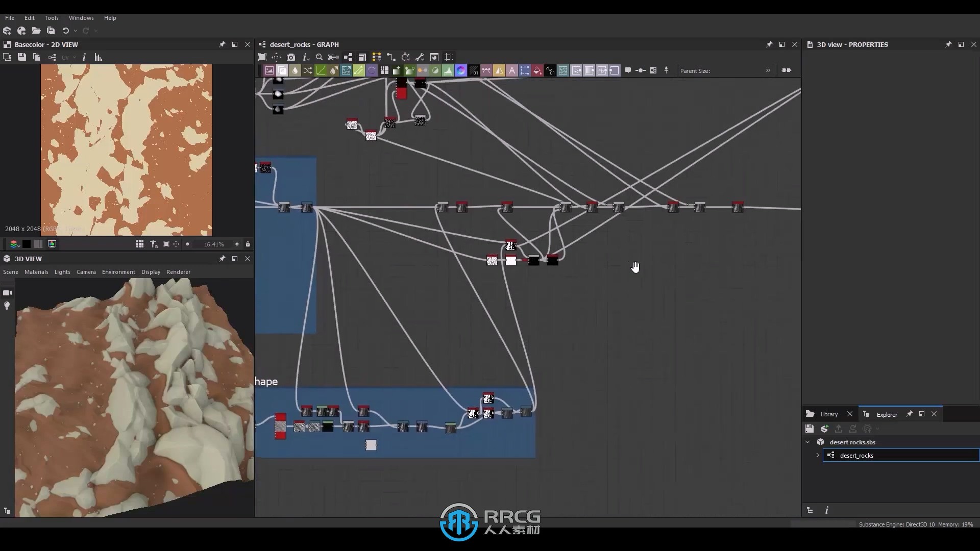Open the Lights menu in 3D View
The height and width of the screenshot is (551, 980).
(62, 272)
